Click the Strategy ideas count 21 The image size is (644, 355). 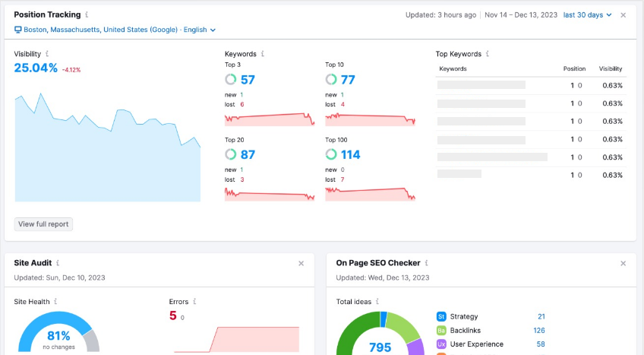point(541,316)
